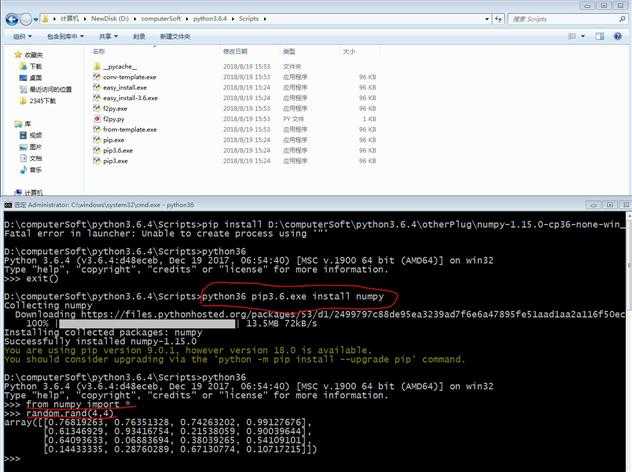Open the recent locations dropdown beside Forward
Screen dimensions: 632x472
(x=35, y=19)
